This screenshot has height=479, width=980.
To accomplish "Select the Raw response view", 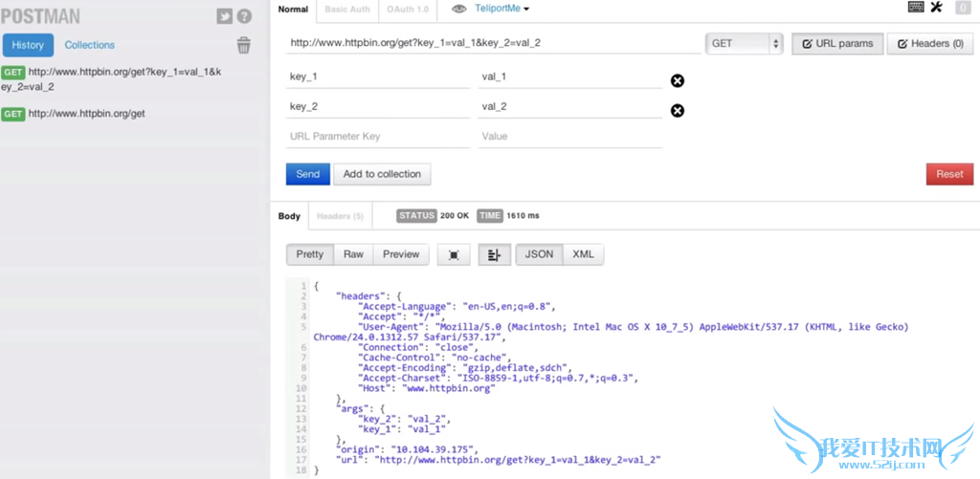I will [x=353, y=254].
